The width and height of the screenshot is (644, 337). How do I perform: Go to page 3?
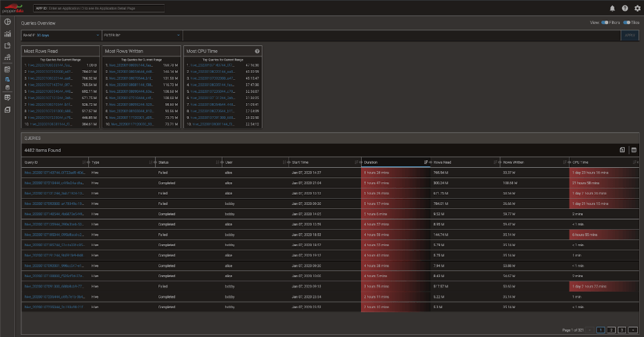(622, 330)
